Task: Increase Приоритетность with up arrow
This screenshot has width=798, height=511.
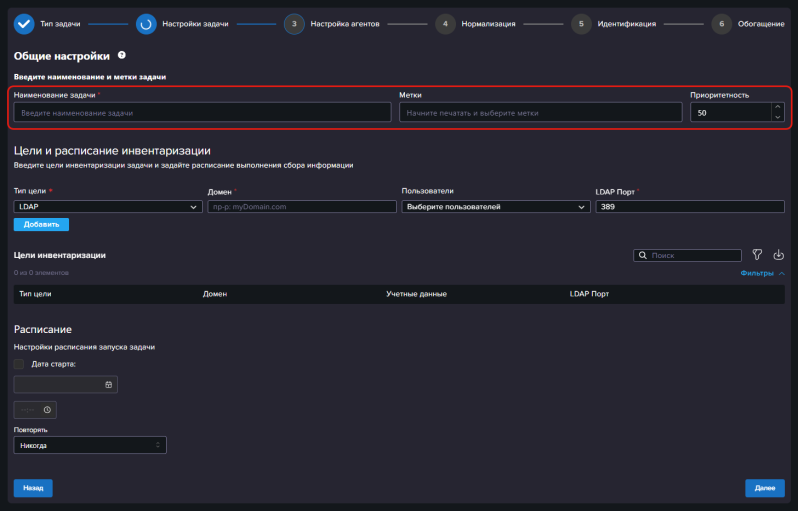Action: pos(778,107)
